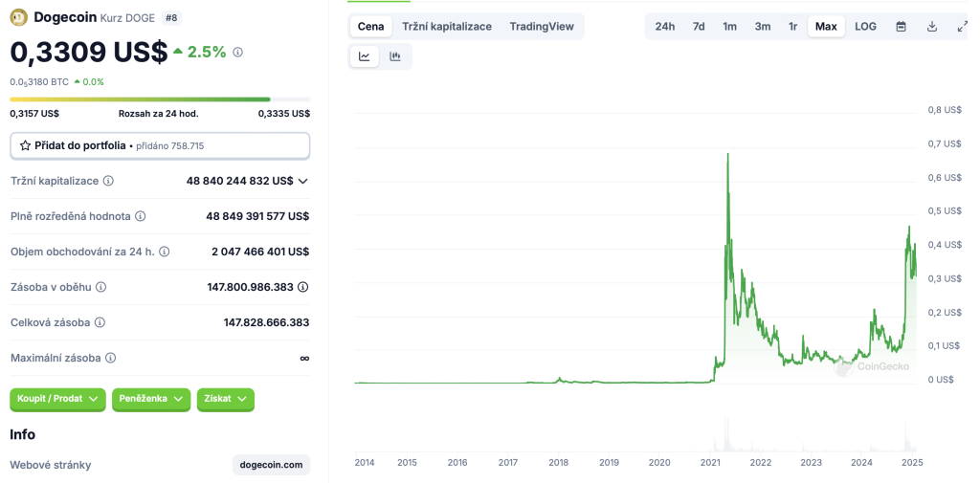This screenshot has height=483, width=980.
Task: Toggle LOG scale on chart
Action: click(x=865, y=26)
